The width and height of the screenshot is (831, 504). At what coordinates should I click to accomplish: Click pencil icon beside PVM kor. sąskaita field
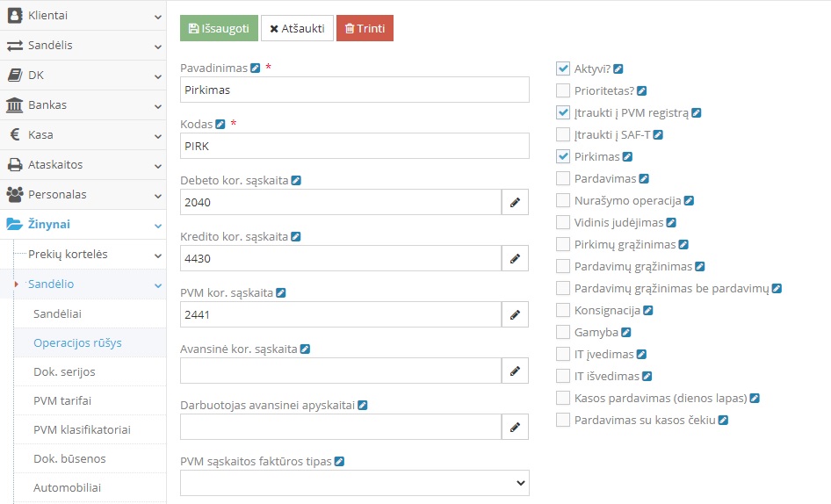(516, 315)
